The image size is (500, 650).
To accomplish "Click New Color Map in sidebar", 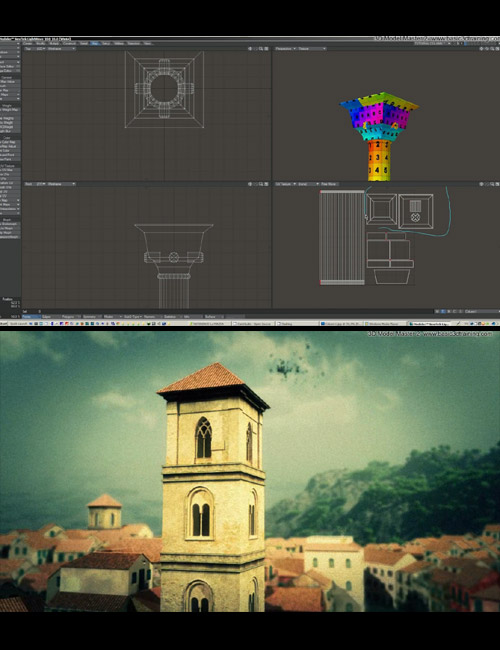I will point(10,142).
